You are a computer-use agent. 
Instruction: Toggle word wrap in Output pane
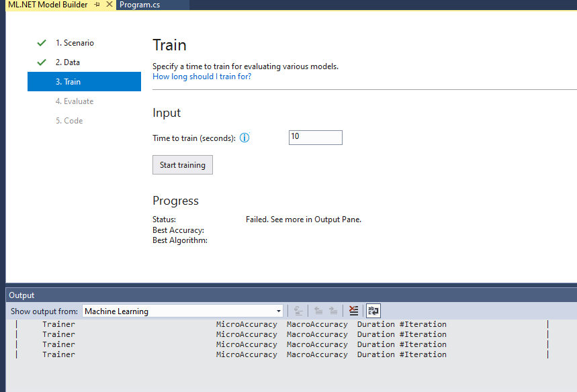click(x=373, y=311)
